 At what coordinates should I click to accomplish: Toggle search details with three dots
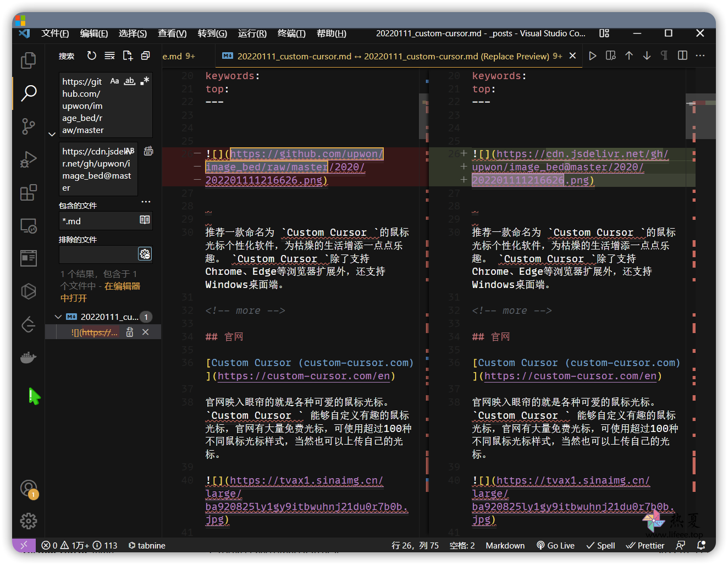click(x=146, y=202)
